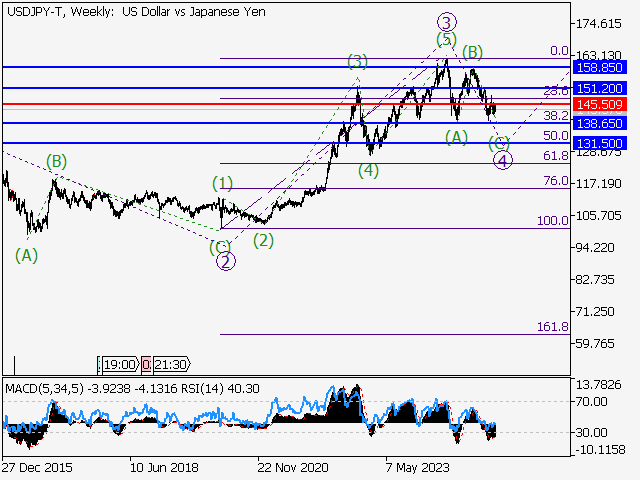This screenshot has width=640, height=480.
Task: Click the 151.200 price level label
Action: click(601, 88)
